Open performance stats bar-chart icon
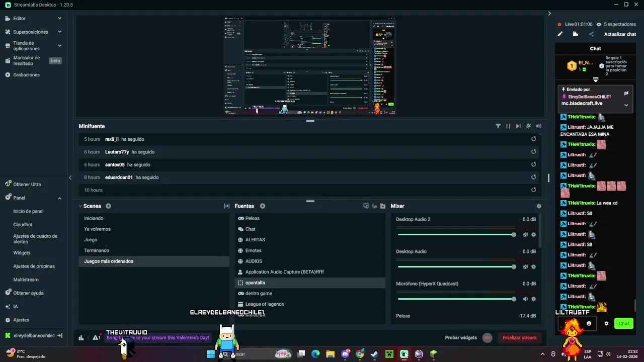644x362 pixels. (x=81, y=338)
